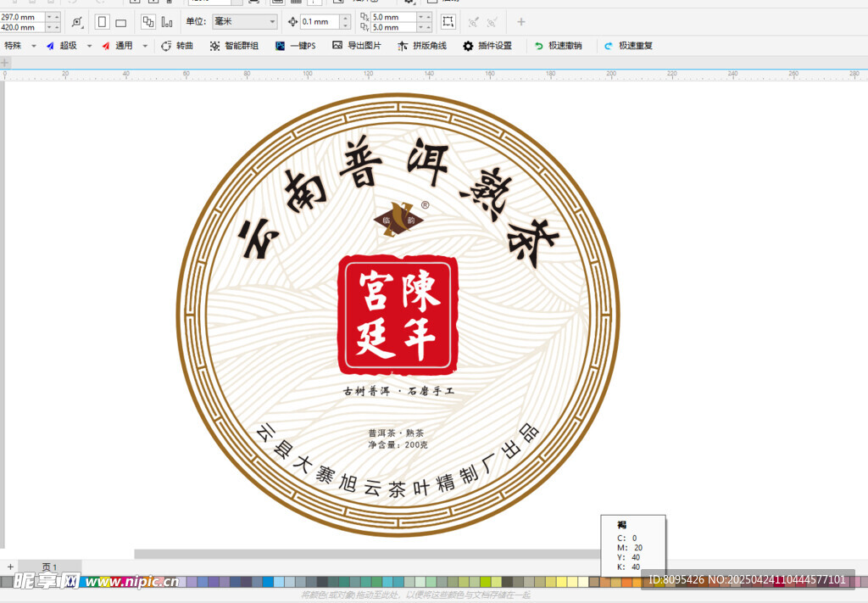The width and height of the screenshot is (868, 603).
Task: Click the nudge offset arrows icon
Action: [292, 21]
